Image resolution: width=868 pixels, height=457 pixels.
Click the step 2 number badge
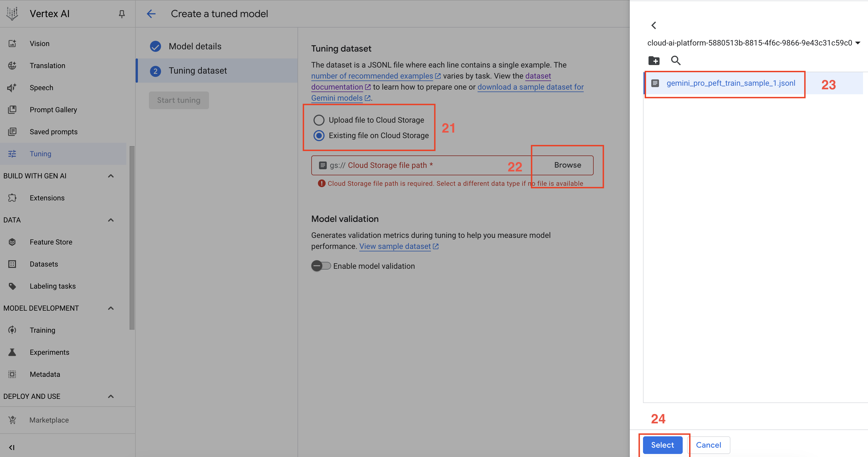click(155, 71)
